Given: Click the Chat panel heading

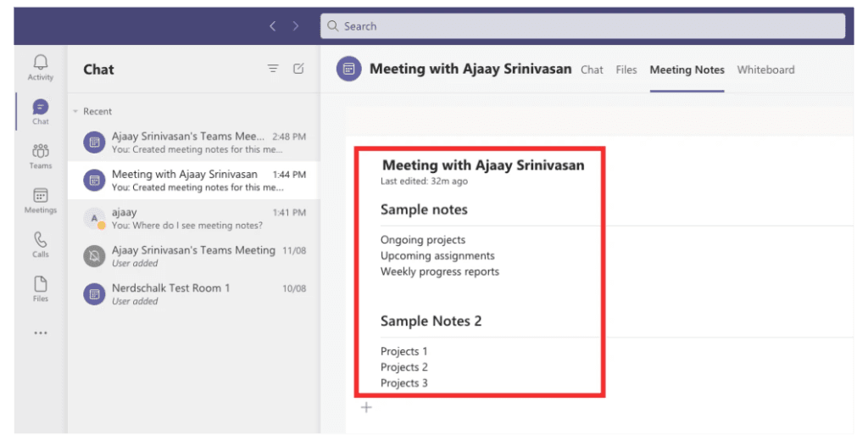Looking at the screenshot, I should [98, 70].
